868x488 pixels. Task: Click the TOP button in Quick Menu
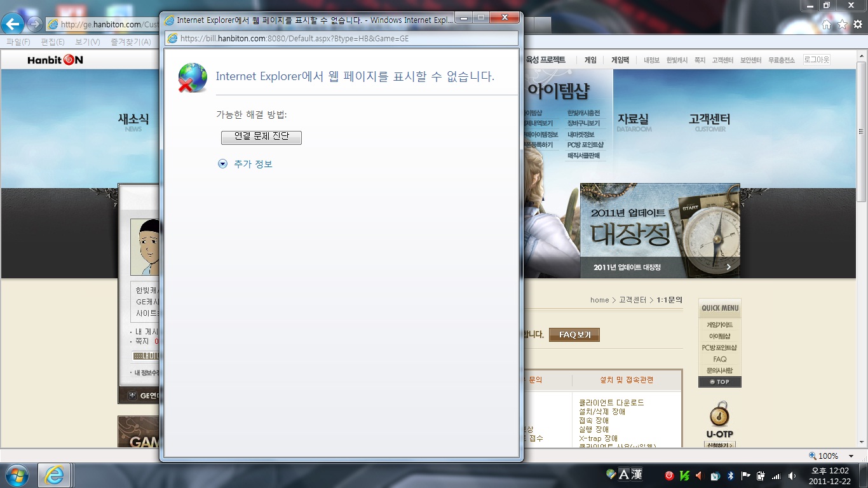pyautogui.click(x=719, y=382)
